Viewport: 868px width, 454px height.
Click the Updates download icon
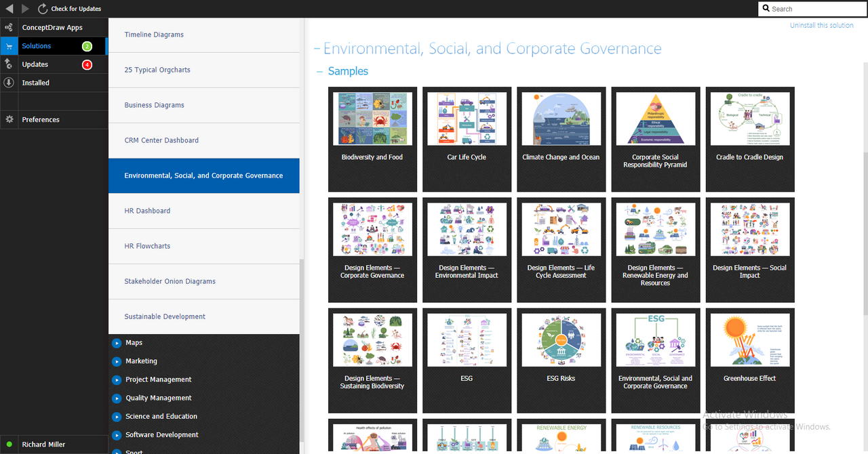9,64
